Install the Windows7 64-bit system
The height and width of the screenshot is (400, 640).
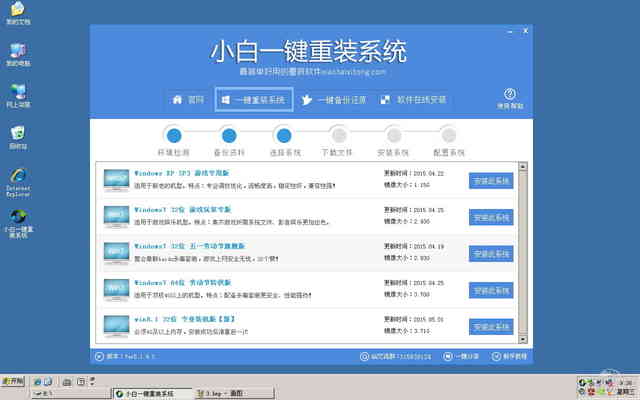(491, 290)
